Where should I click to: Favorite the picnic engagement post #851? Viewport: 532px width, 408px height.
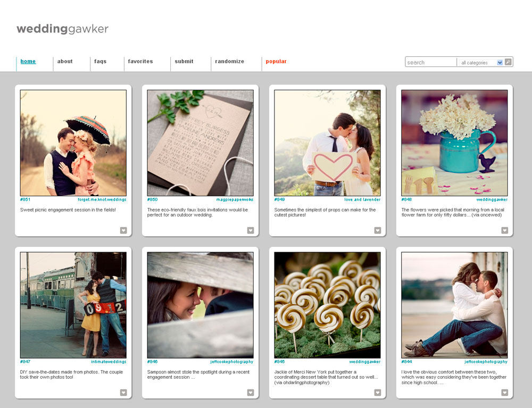123,230
